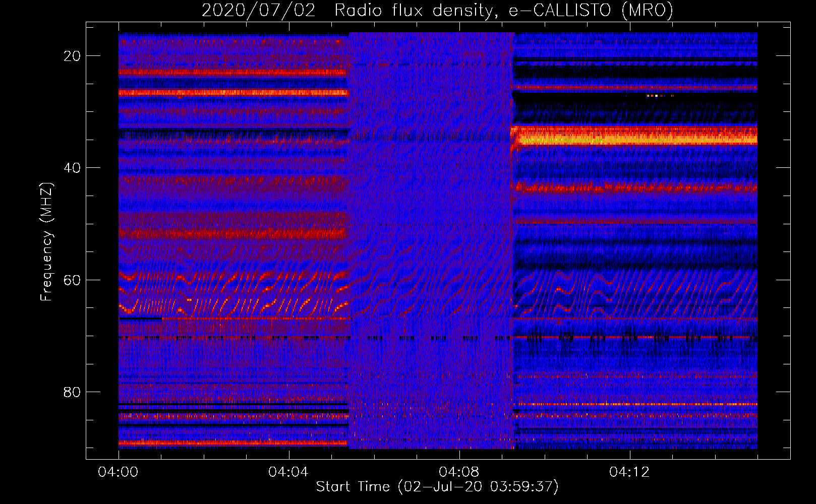Click the 20 frequency tick label
This screenshot has width=816, height=504.
72,56
